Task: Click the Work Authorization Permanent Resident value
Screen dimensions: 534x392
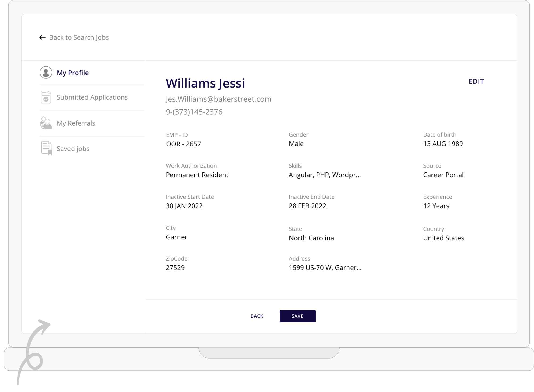Action: [x=197, y=175]
